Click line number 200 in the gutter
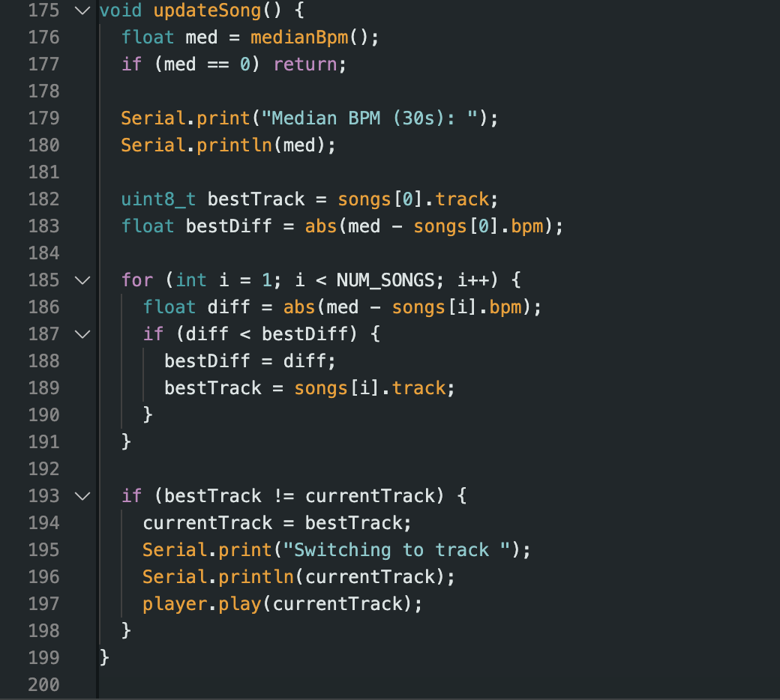Screen dimensions: 780x700 tap(43, 685)
